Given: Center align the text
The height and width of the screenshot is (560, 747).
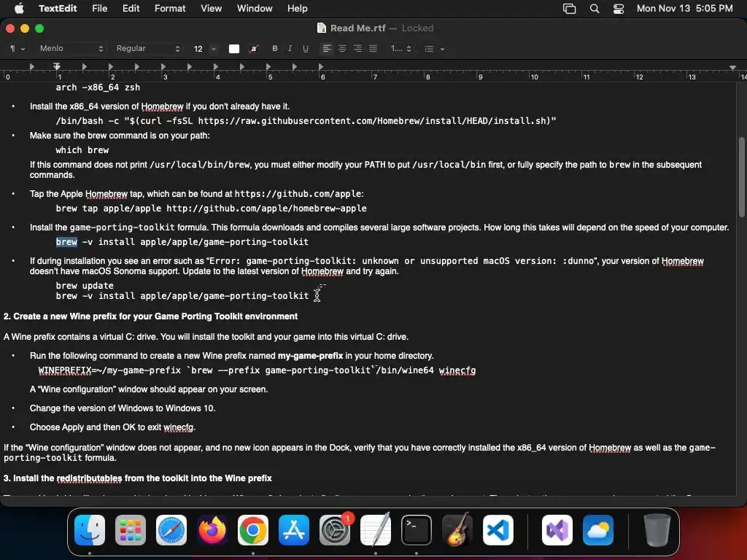Looking at the screenshot, I should 342,49.
